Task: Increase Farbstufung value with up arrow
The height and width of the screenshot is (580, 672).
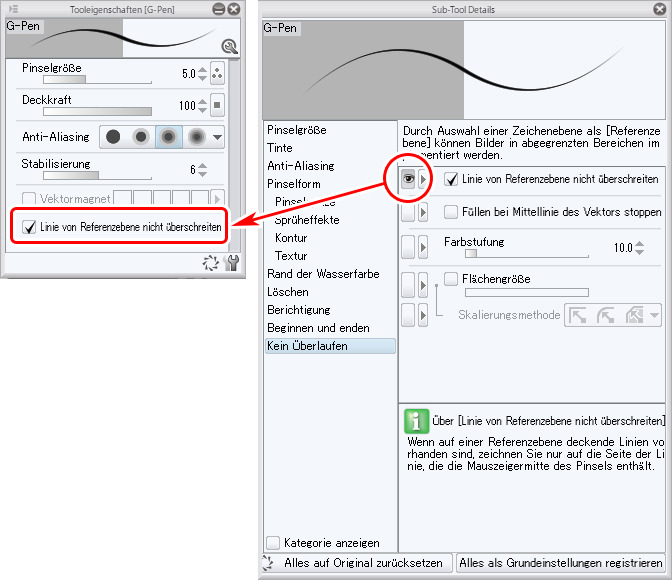Action: pos(639,243)
